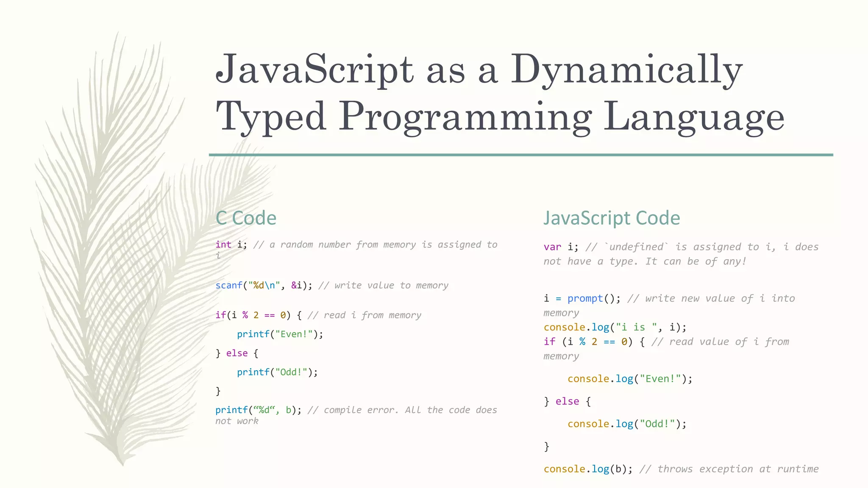Click console.log("Odd!"); line

[x=627, y=424]
